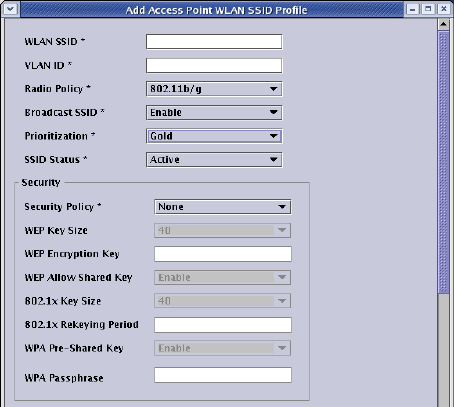The height and width of the screenshot is (407, 454).
Task: Click the 802.1x Key Size dropdown
Action: coord(223,301)
